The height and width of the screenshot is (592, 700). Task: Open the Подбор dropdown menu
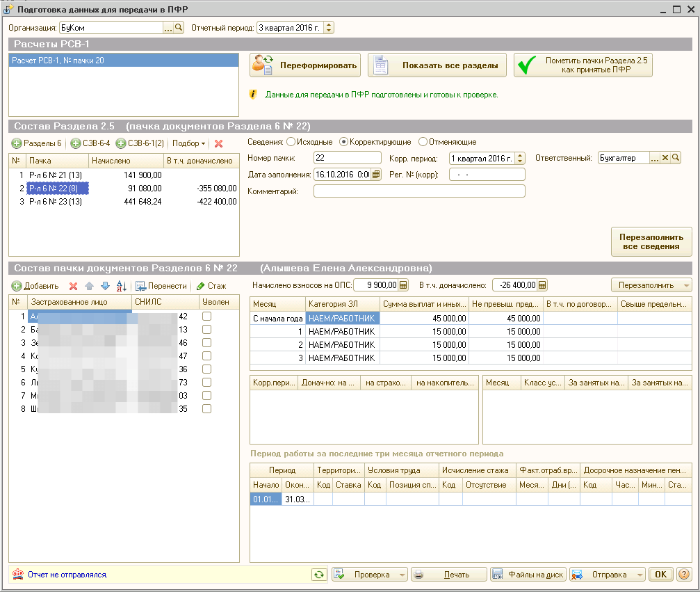point(189,143)
